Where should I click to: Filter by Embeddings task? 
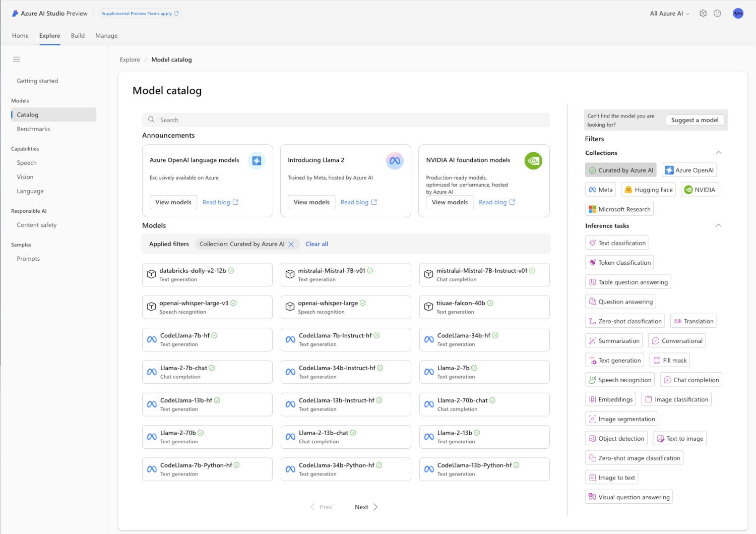[x=610, y=399]
